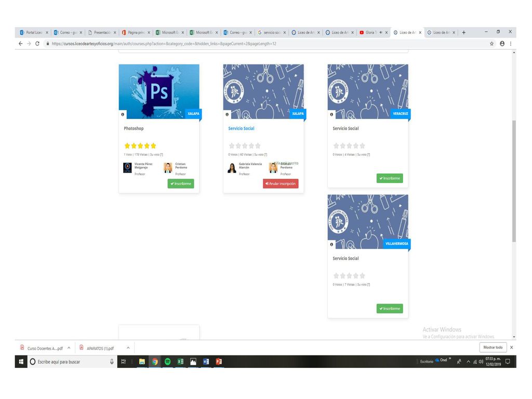Mute the Gloria T YouTube tab audio
The image size is (532, 399).
381,33
